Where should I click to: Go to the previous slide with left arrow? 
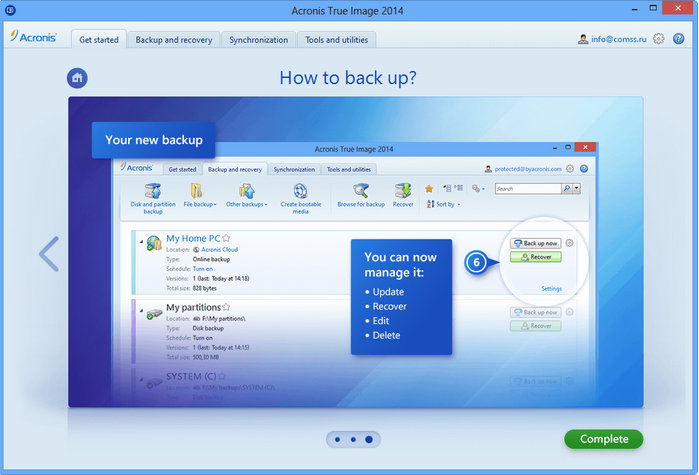coord(49,254)
